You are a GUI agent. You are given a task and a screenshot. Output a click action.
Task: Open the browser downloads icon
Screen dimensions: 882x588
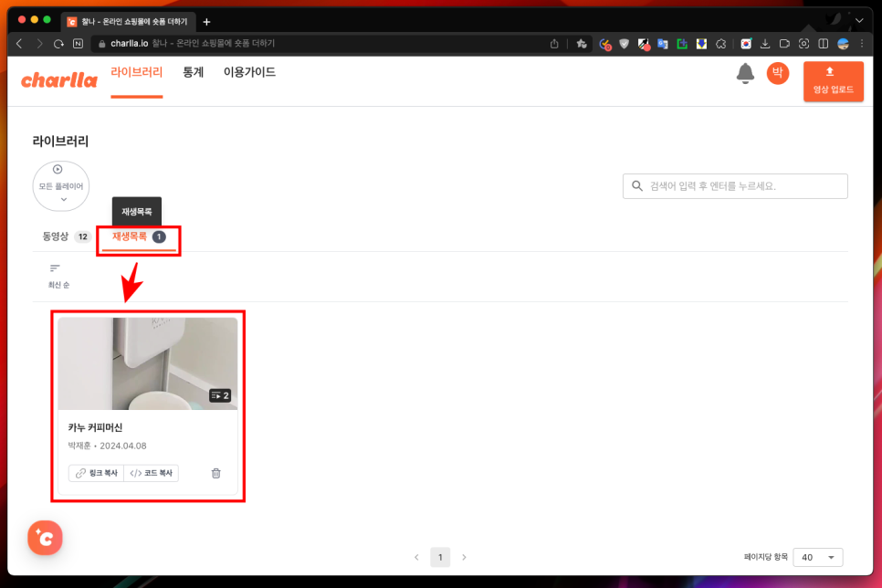pos(765,44)
